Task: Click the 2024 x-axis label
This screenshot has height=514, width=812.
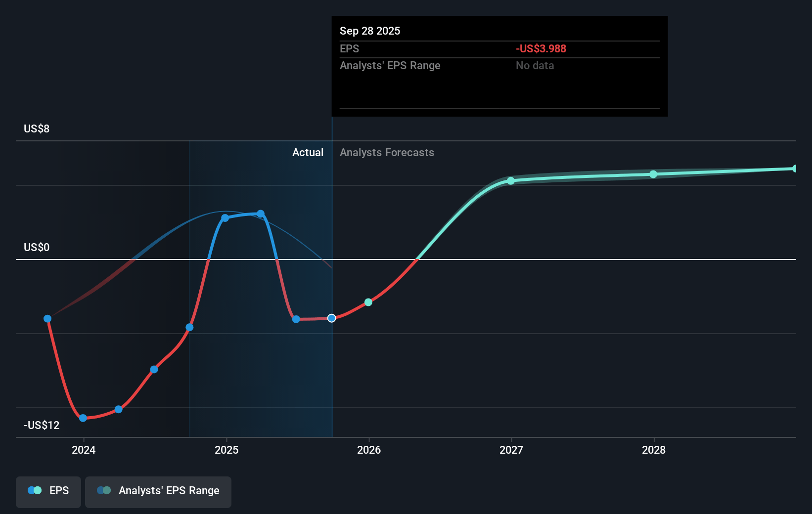Action: pos(84,450)
